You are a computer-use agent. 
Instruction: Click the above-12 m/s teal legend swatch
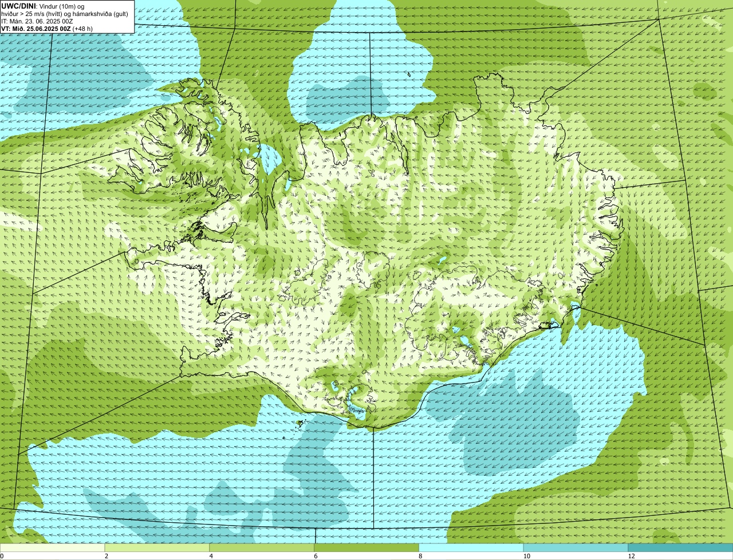681,548
